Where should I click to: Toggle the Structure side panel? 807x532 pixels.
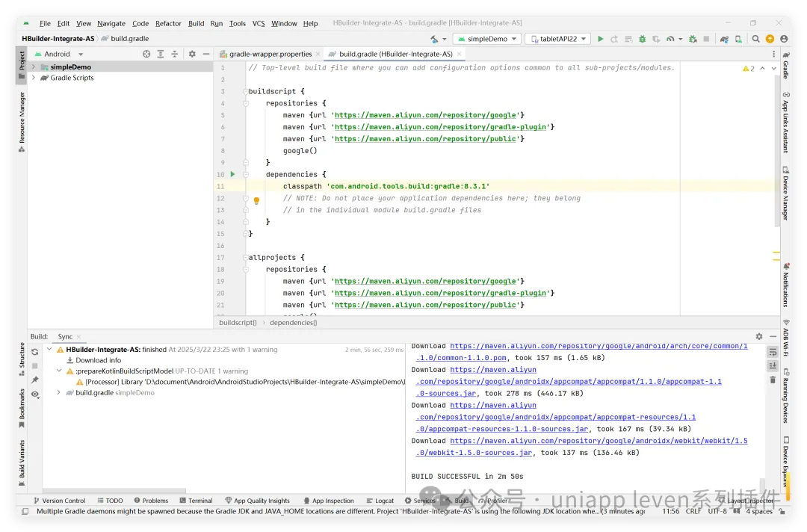coord(22,359)
